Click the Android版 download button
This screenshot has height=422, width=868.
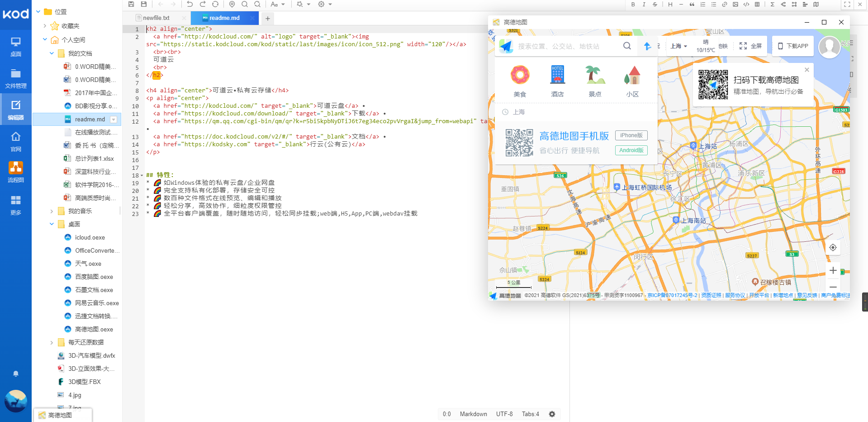click(x=631, y=150)
